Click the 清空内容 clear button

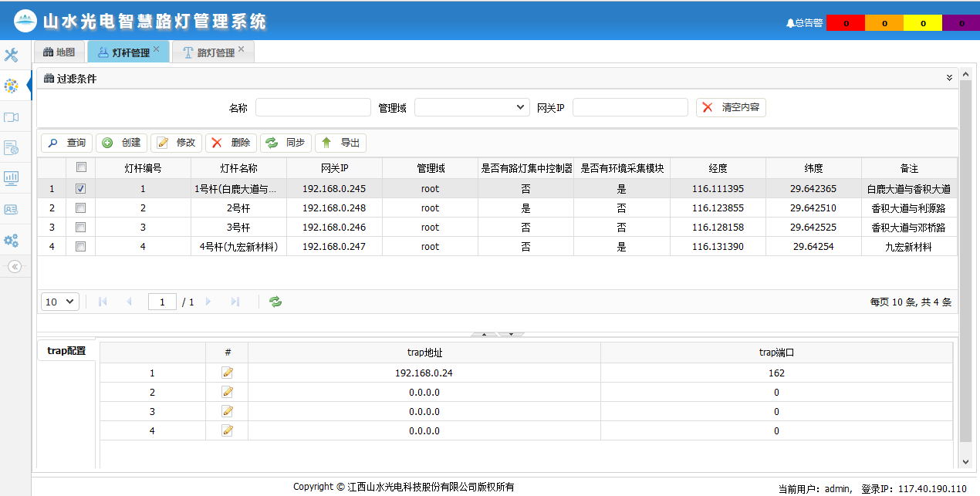coord(731,107)
